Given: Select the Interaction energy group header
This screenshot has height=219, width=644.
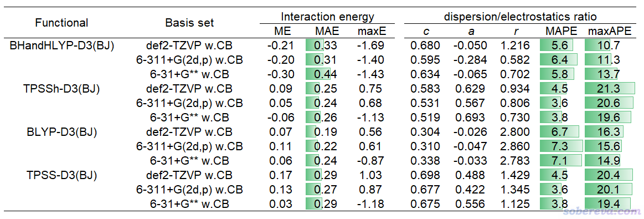Looking at the screenshot, I should [x=327, y=17].
